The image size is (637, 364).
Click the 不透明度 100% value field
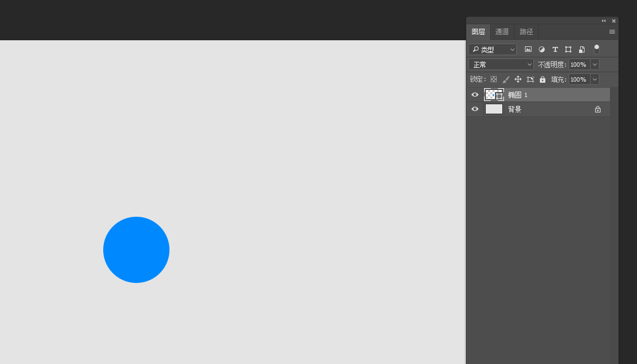click(x=579, y=65)
